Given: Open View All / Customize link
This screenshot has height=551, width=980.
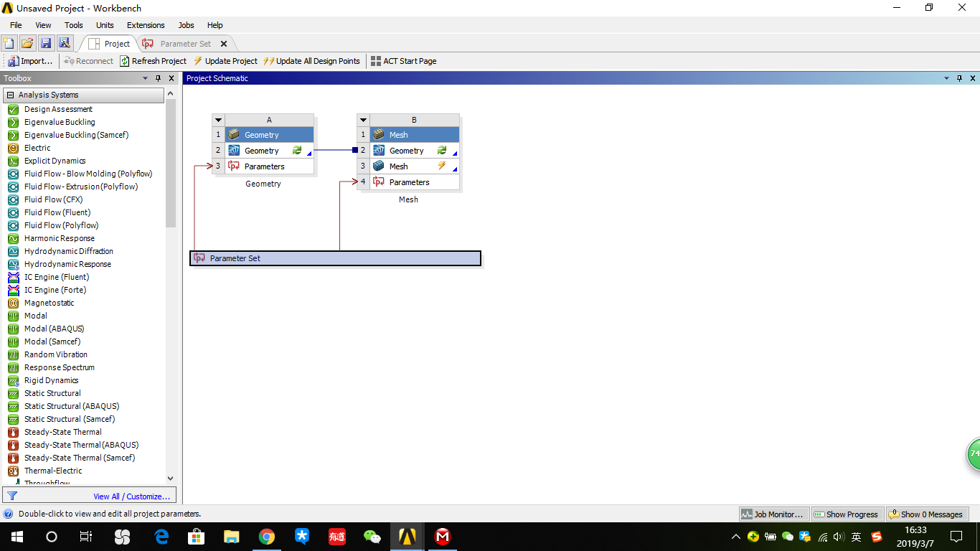Looking at the screenshot, I should pos(131,496).
